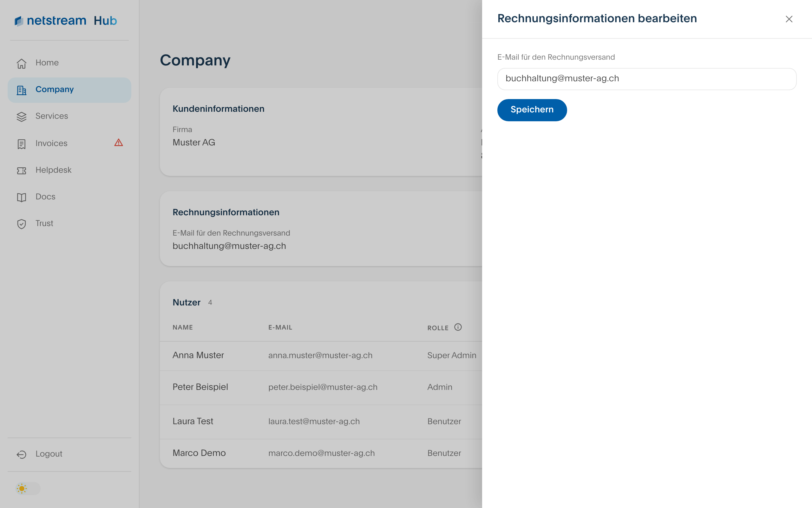812x508 pixels.
Task: Click laura.test@muster-ag.ch email cell
Action: coord(314,421)
